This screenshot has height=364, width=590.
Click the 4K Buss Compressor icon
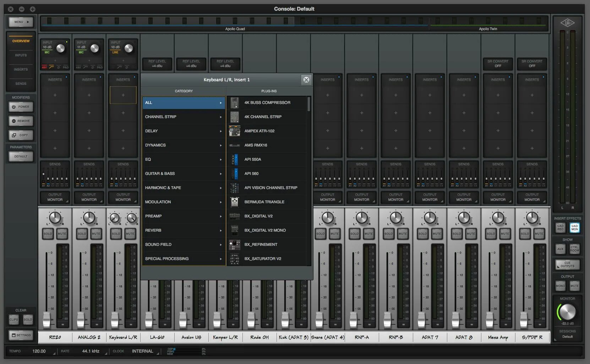[x=234, y=103]
